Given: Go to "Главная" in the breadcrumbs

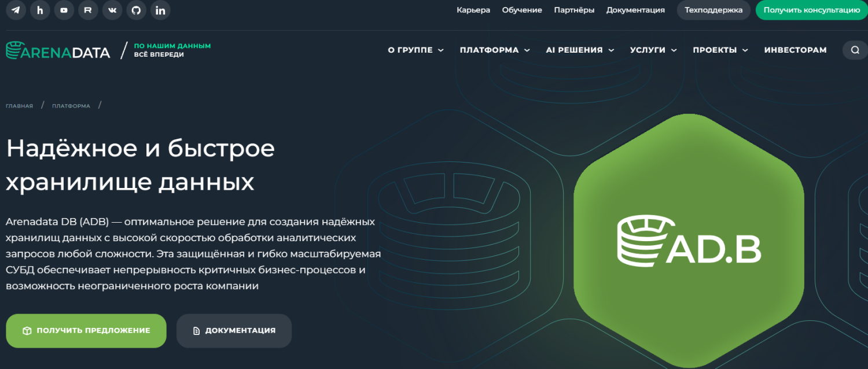Looking at the screenshot, I should (x=19, y=106).
